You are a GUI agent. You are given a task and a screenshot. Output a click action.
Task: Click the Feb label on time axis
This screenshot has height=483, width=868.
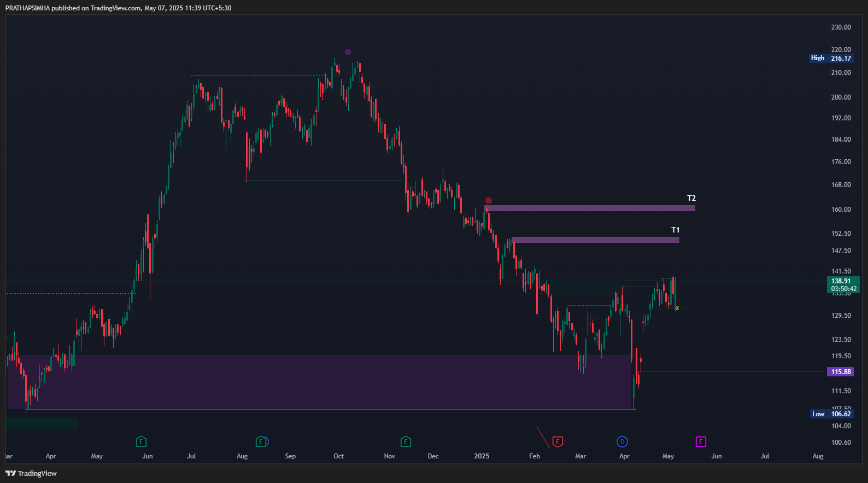(x=535, y=456)
